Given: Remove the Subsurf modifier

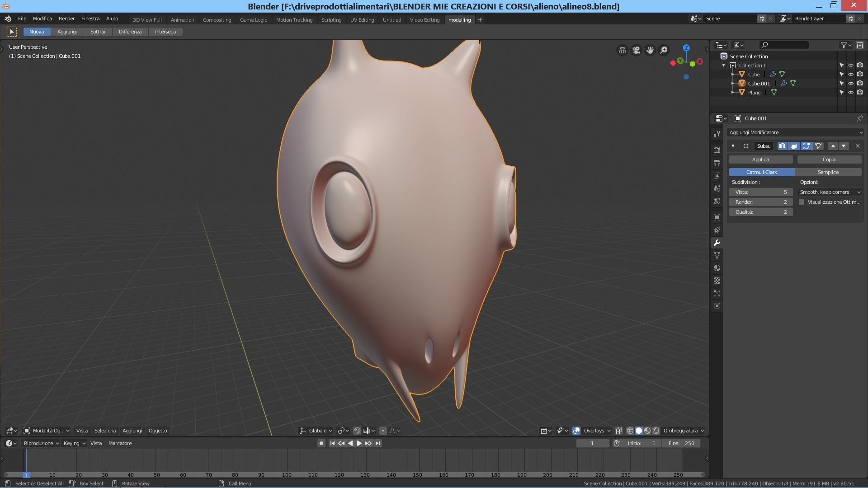Looking at the screenshot, I should 858,146.
